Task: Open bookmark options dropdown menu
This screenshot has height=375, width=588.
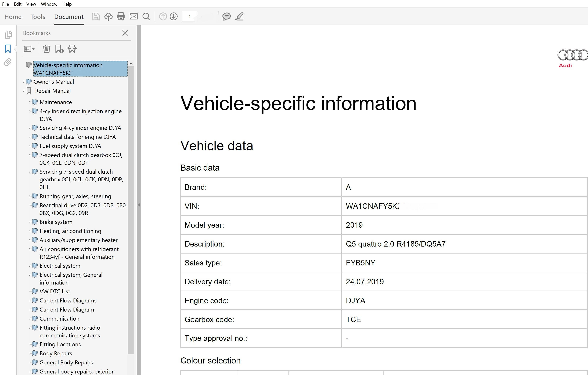Action: (29, 49)
